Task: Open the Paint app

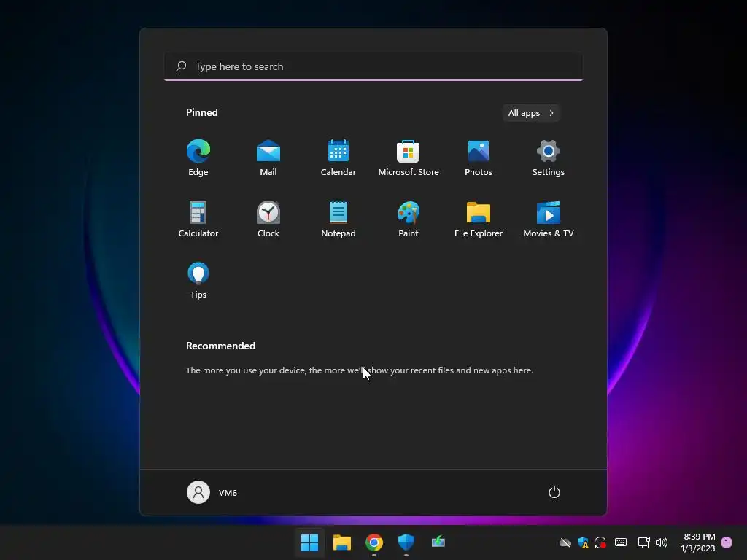Action: 409,219
